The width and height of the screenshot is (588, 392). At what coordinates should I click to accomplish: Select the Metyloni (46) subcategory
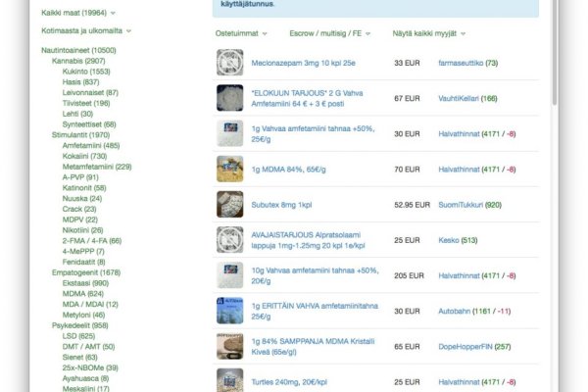(x=83, y=315)
